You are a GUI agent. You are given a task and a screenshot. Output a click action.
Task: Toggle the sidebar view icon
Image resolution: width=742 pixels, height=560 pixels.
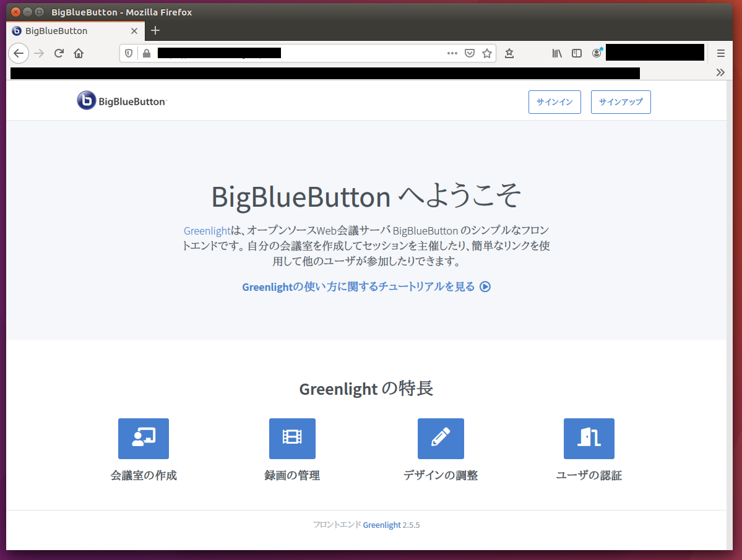pos(576,53)
